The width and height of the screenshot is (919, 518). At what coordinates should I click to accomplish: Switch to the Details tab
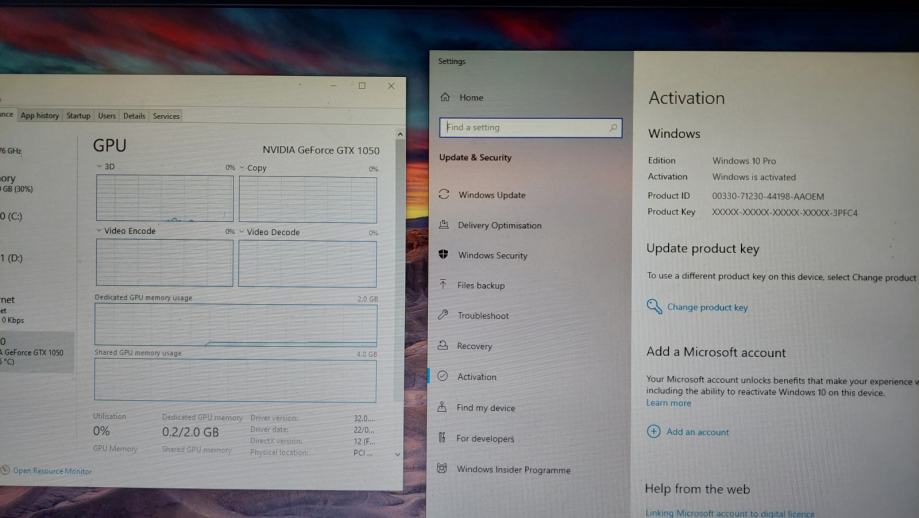134,116
